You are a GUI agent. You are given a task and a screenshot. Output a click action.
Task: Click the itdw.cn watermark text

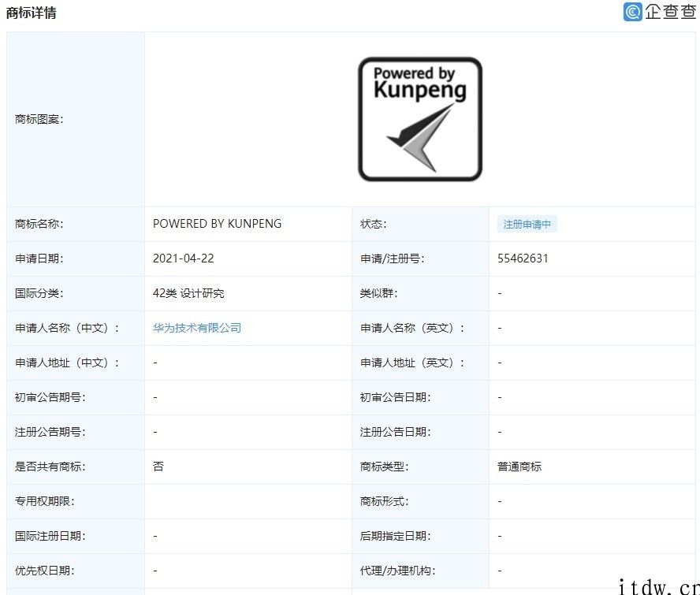658,586
